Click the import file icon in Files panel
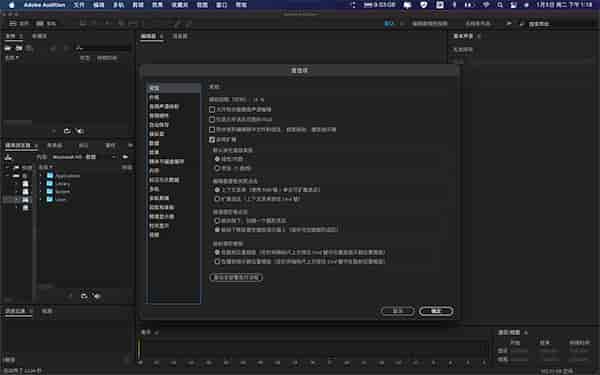 pyautogui.click(x=19, y=48)
